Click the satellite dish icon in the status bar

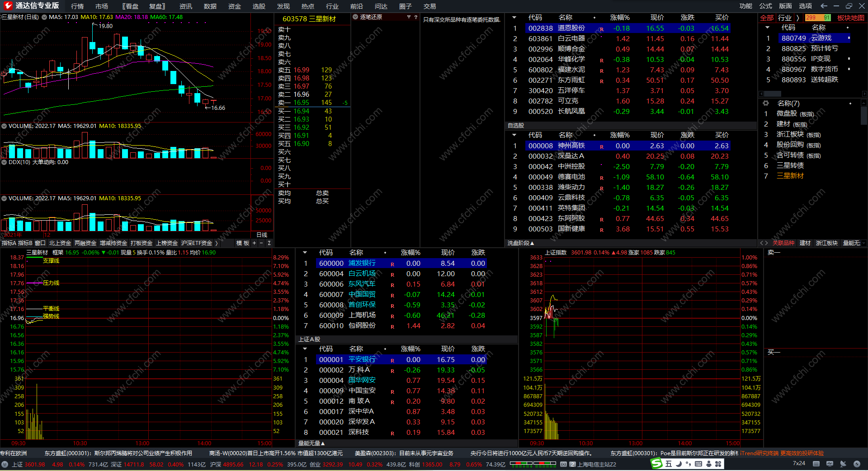coord(843,464)
